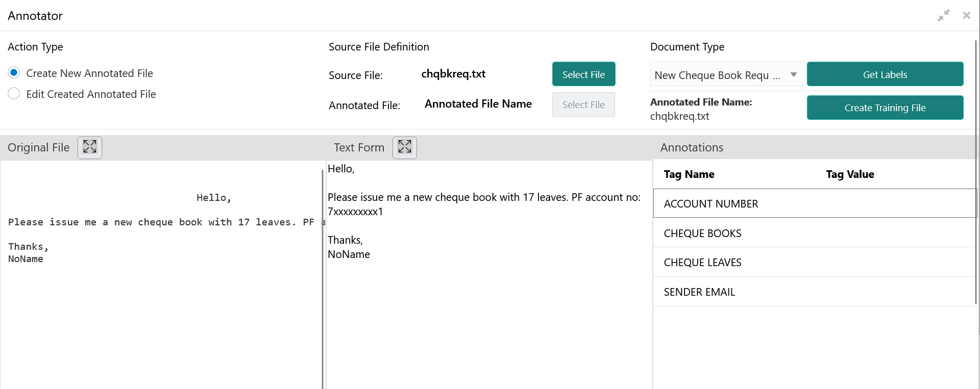Click 'Please issue me' line in Text Form
Image resolution: width=980 pixels, height=389 pixels.
tap(484, 197)
